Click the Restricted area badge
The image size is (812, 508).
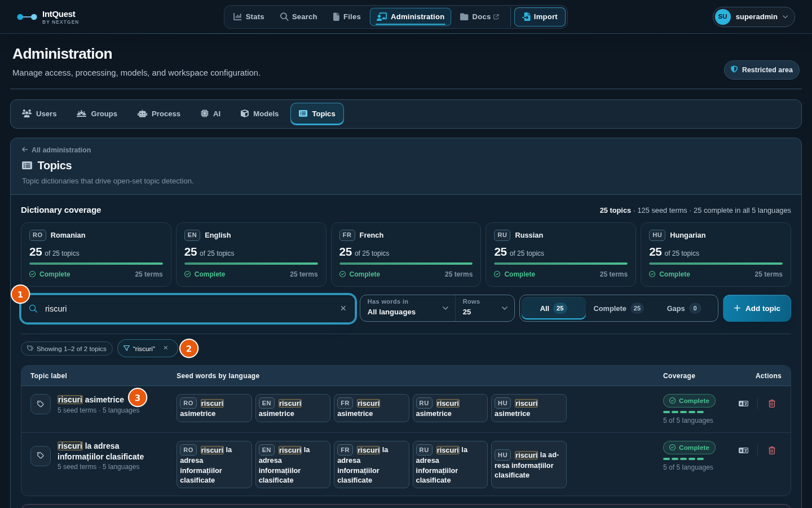pyautogui.click(x=762, y=70)
